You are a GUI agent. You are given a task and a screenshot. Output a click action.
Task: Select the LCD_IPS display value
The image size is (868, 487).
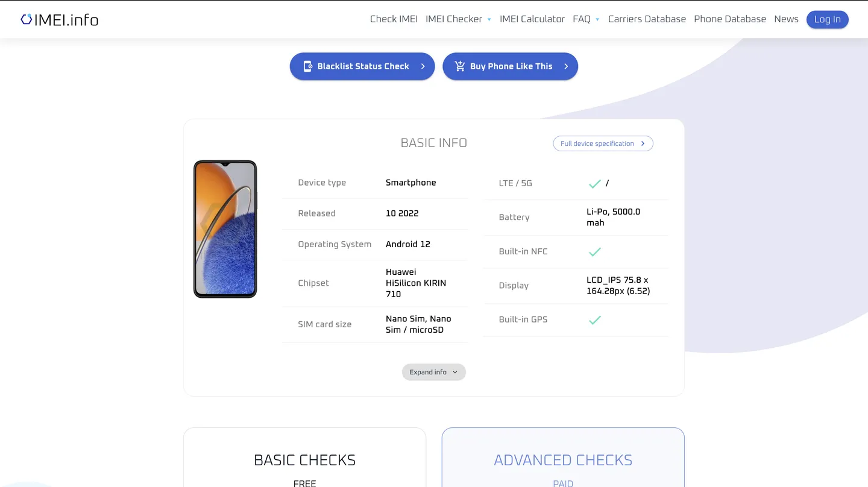coord(618,286)
